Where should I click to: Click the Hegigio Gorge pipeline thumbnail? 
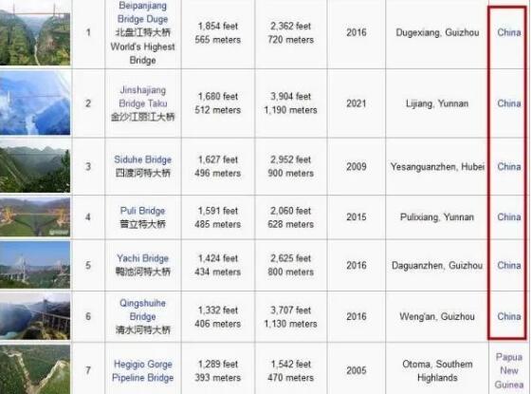[x=35, y=369]
